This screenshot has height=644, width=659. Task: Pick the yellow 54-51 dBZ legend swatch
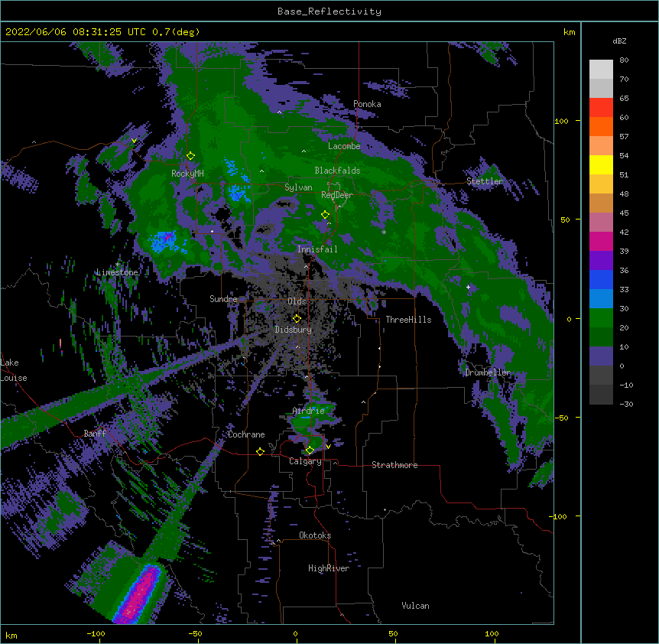tap(601, 164)
